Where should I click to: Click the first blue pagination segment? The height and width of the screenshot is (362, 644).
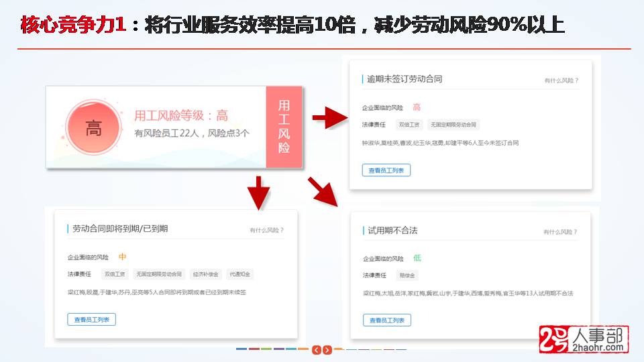[x=241, y=349]
